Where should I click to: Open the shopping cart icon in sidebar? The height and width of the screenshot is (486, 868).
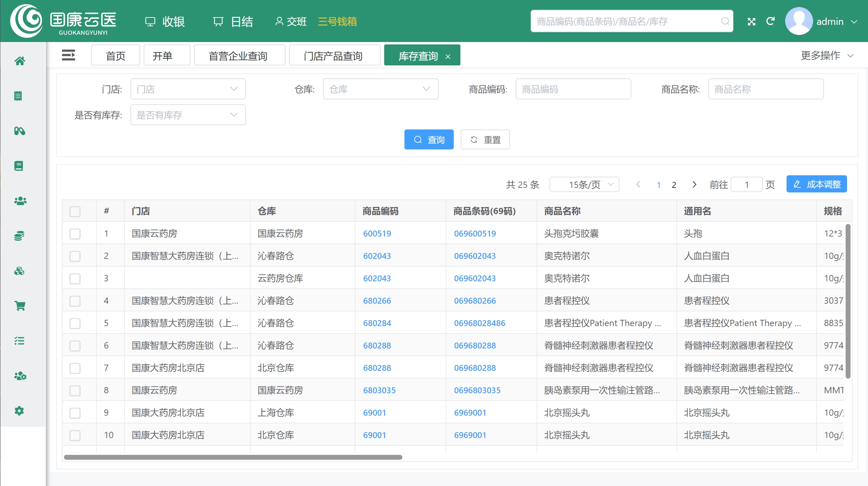click(20, 305)
